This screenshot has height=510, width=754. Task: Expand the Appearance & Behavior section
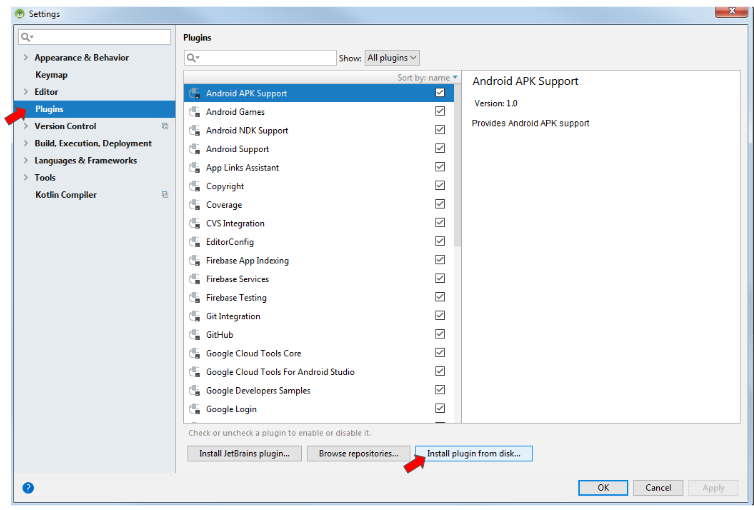[x=25, y=57]
